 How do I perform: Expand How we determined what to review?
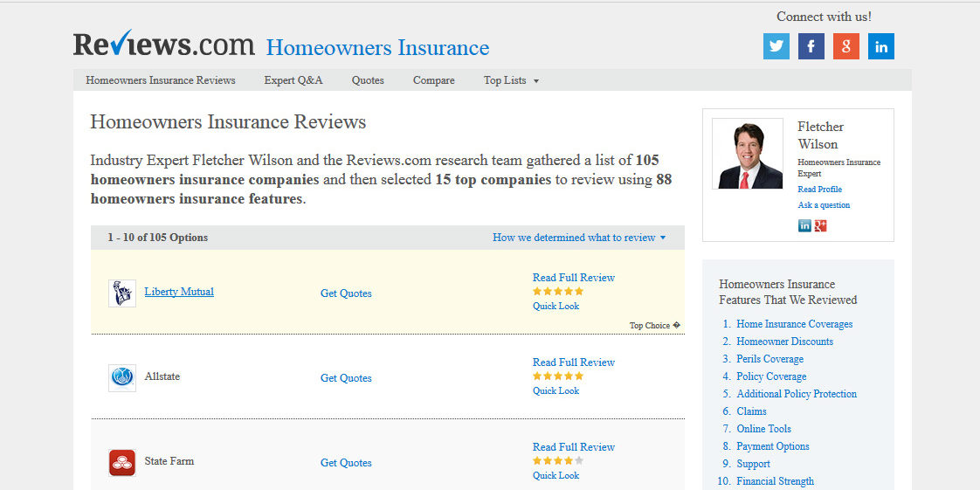pos(579,238)
